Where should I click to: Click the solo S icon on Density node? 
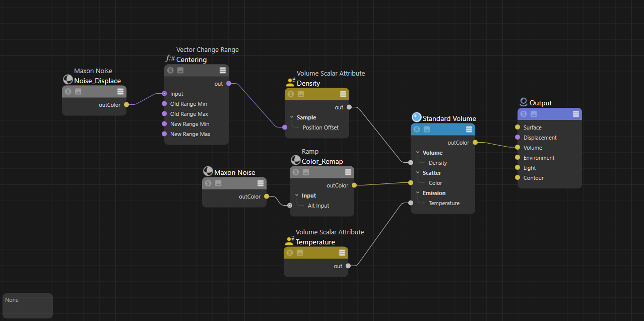click(291, 94)
